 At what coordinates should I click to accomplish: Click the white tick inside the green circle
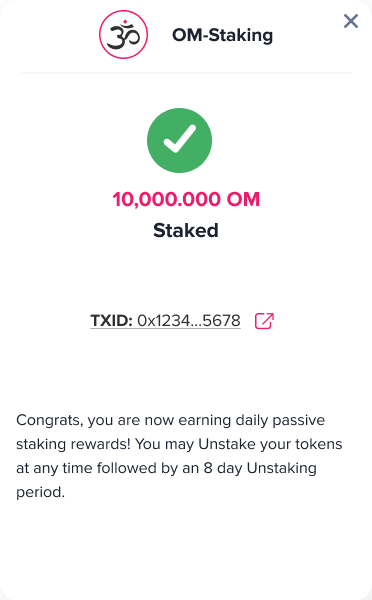click(x=179, y=139)
